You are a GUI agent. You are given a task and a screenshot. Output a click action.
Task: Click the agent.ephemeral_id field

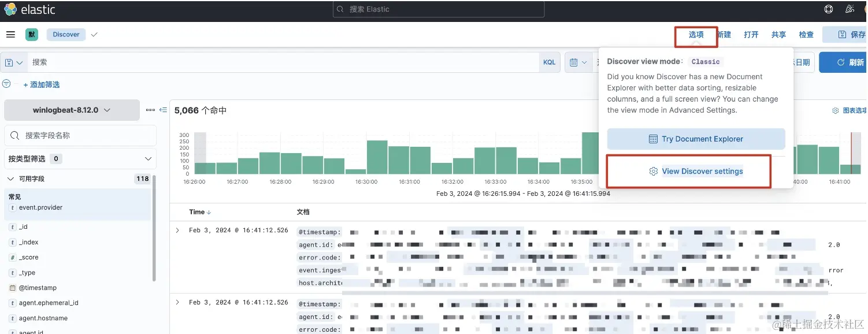tap(49, 303)
